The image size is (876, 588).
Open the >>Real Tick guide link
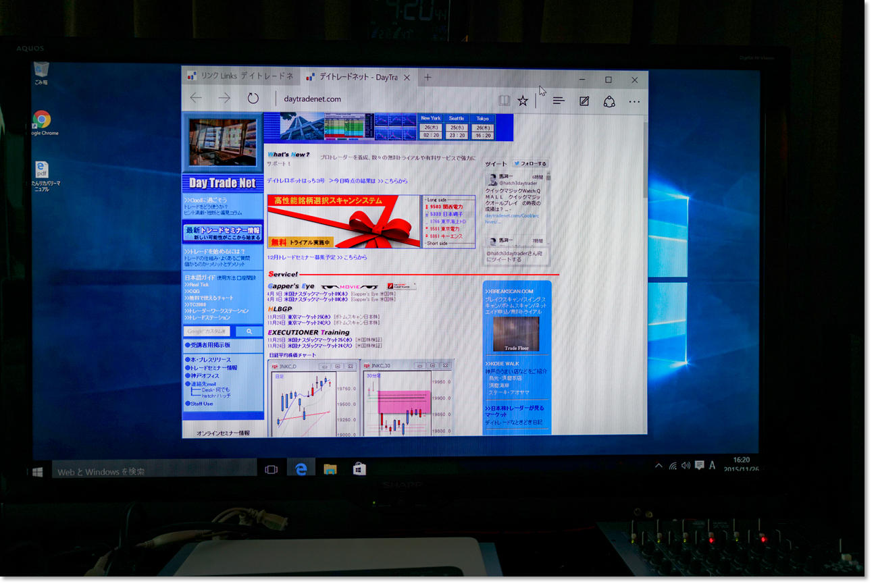pos(197,285)
